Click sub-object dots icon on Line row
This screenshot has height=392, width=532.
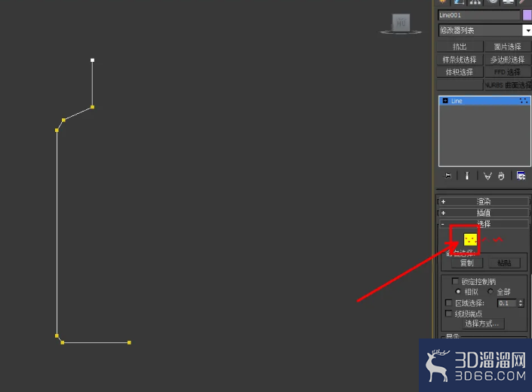coord(524,100)
